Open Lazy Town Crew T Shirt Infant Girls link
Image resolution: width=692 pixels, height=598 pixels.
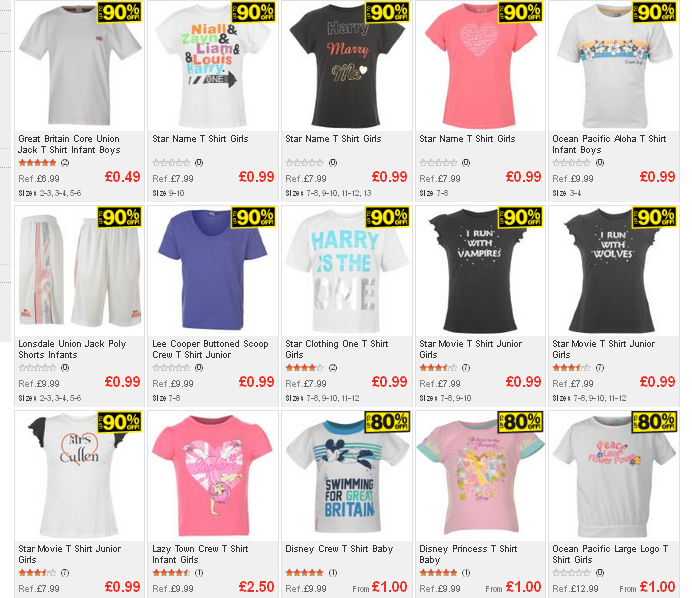pos(200,554)
